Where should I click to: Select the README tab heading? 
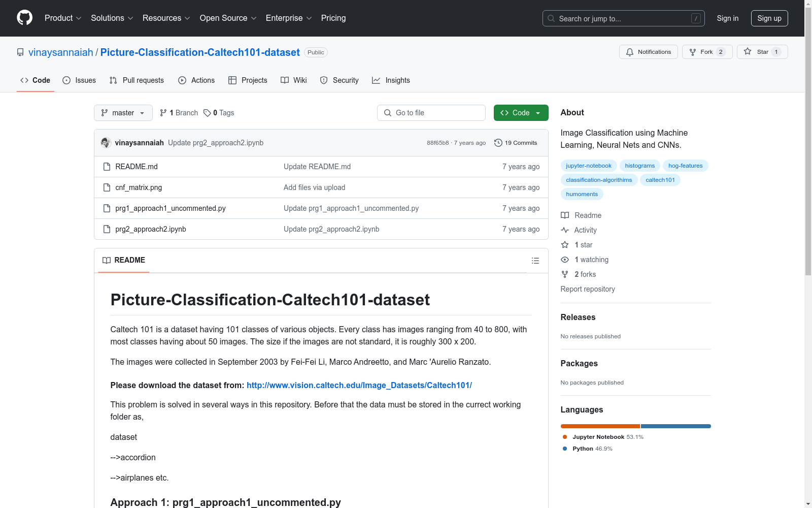tap(124, 260)
